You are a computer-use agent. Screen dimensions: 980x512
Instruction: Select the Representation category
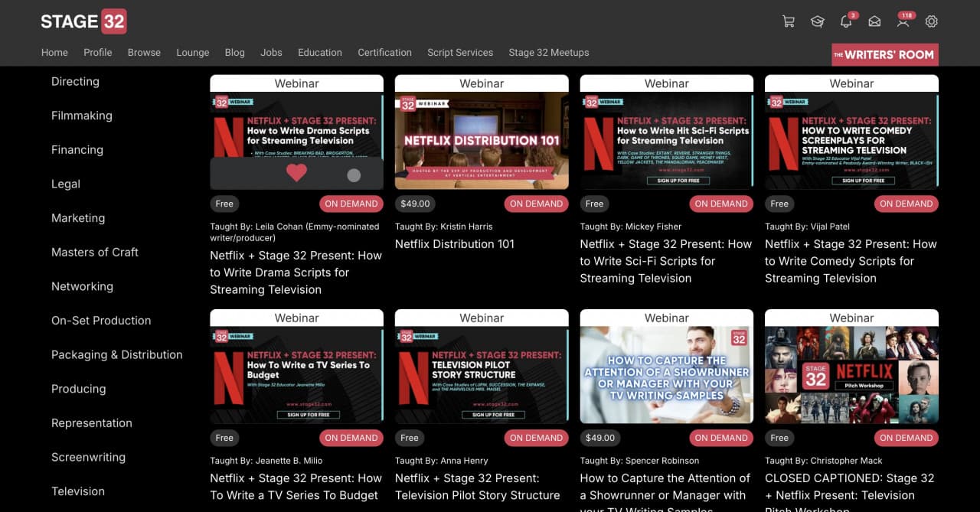[92, 423]
